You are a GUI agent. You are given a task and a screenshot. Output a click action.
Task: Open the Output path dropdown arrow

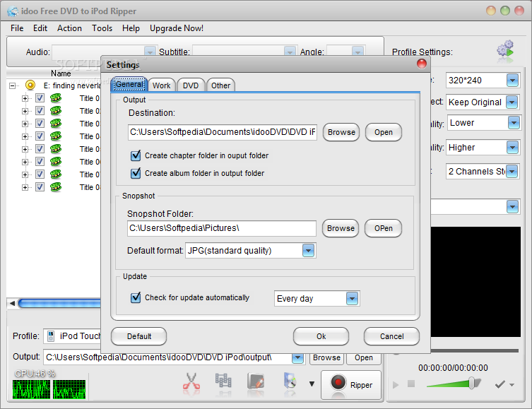click(x=297, y=357)
